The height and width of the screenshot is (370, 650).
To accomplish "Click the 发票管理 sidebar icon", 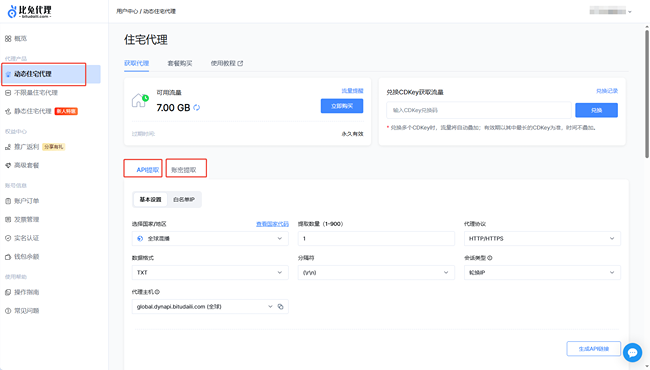I will [x=8, y=220].
